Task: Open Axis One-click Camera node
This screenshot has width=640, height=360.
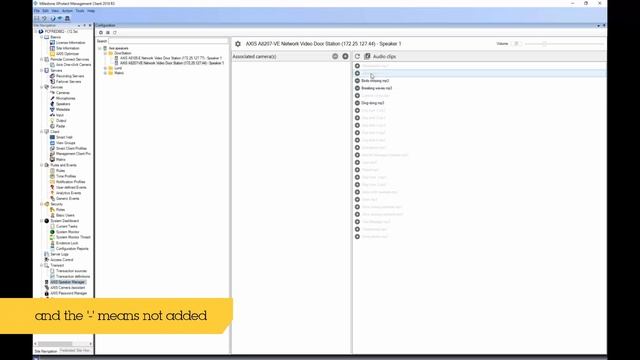Action: pos(73,65)
